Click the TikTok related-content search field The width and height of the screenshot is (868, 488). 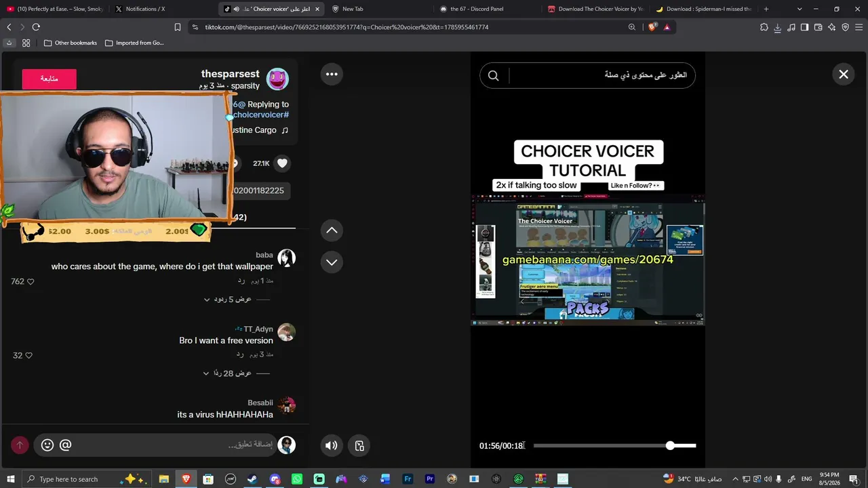[587, 75]
